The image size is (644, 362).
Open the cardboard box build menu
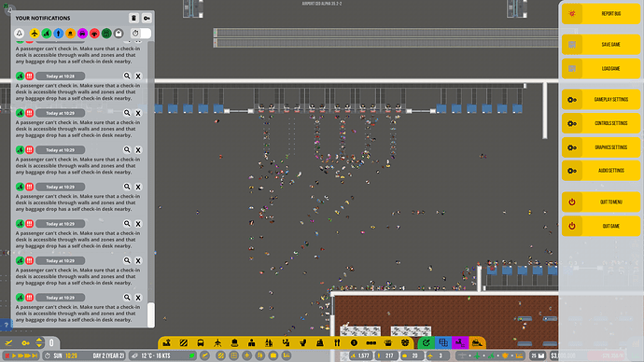(x=405, y=342)
